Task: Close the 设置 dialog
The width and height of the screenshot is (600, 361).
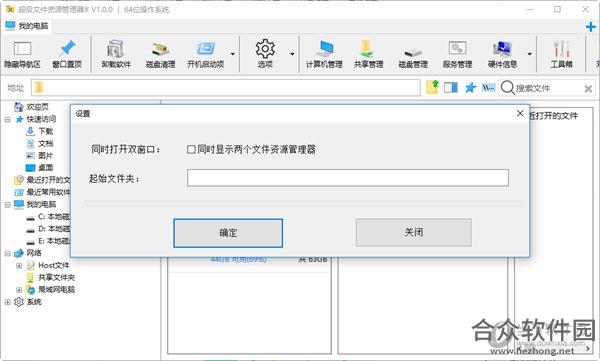Action: 520,113
